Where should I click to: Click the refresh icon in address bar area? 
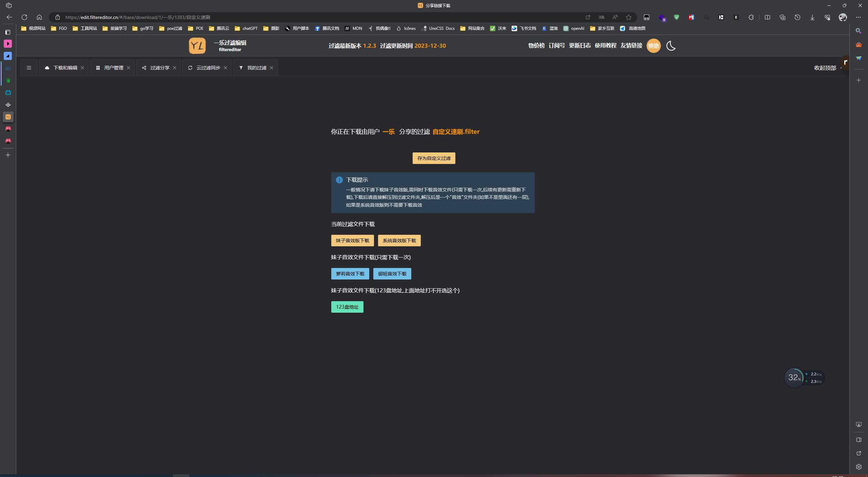pos(24,17)
